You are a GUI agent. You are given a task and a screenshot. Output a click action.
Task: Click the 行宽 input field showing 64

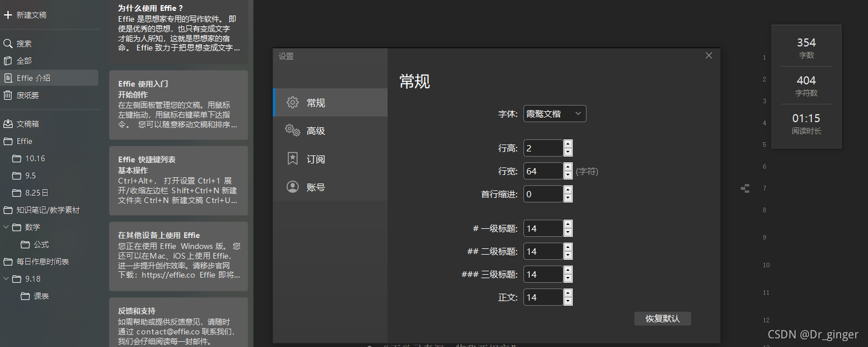click(x=543, y=171)
